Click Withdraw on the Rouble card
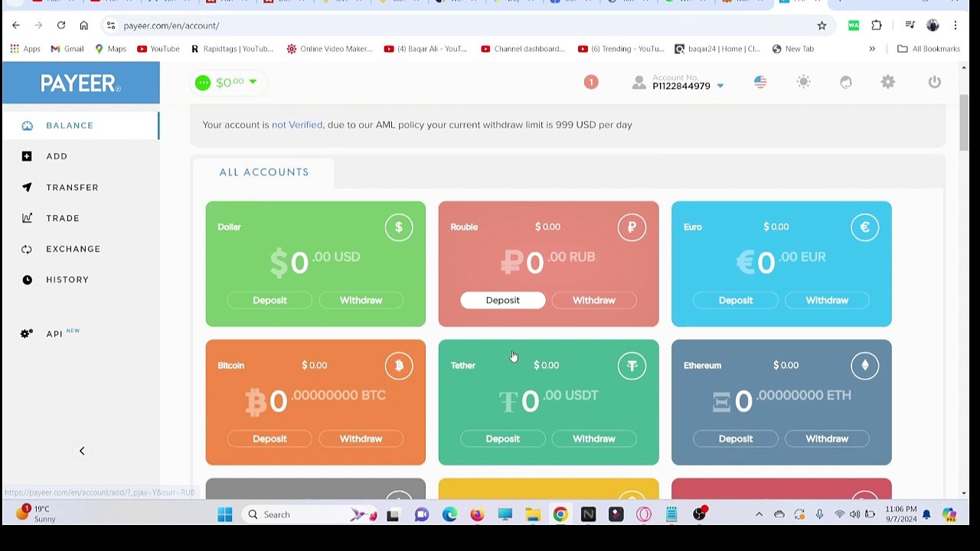980x551 pixels. pos(593,300)
